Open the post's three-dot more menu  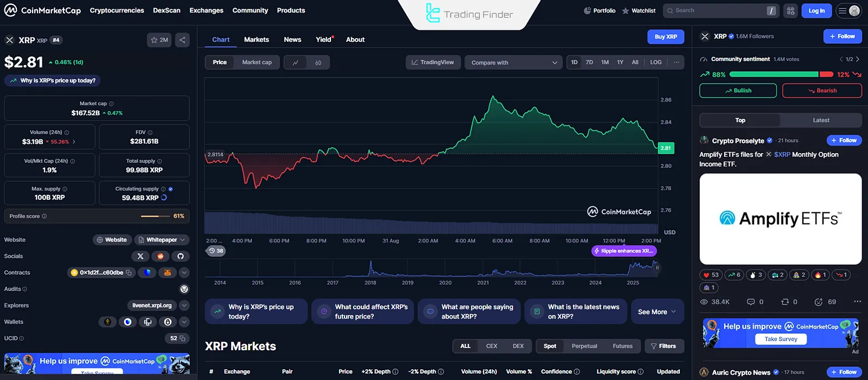857,301
